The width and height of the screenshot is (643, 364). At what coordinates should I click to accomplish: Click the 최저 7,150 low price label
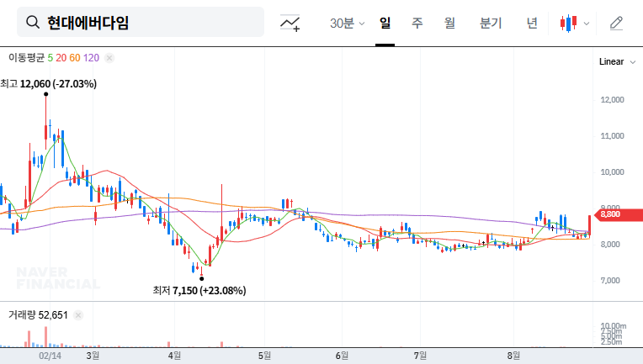pyautogui.click(x=199, y=291)
